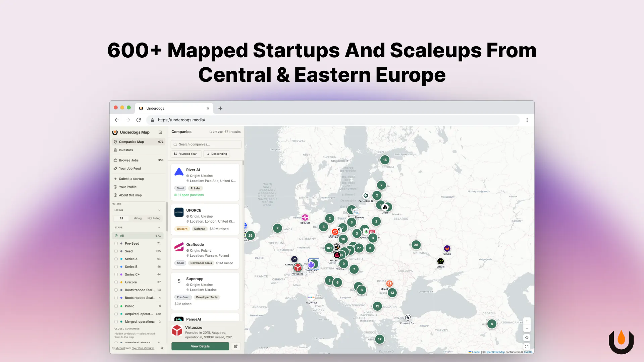This screenshot has width=644, height=362.
Task: Open a new browser tab
Action: [220, 108]
